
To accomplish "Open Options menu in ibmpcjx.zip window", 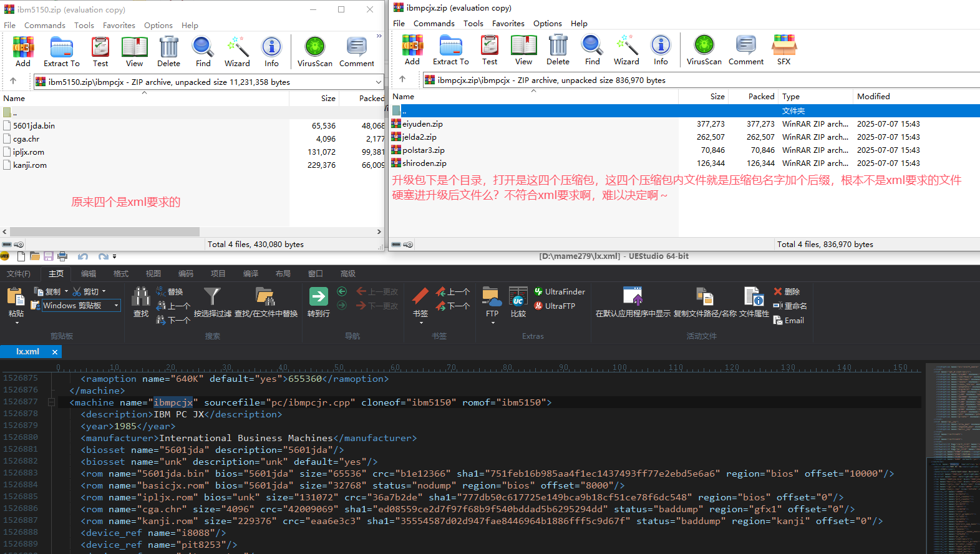I will click(548, 24).
